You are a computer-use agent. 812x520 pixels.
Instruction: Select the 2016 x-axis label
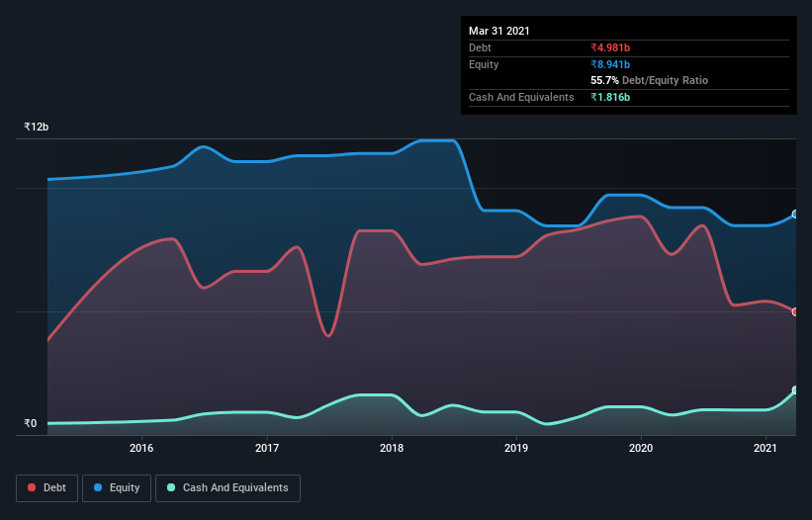pyautogui.click(x=141, y=448)
